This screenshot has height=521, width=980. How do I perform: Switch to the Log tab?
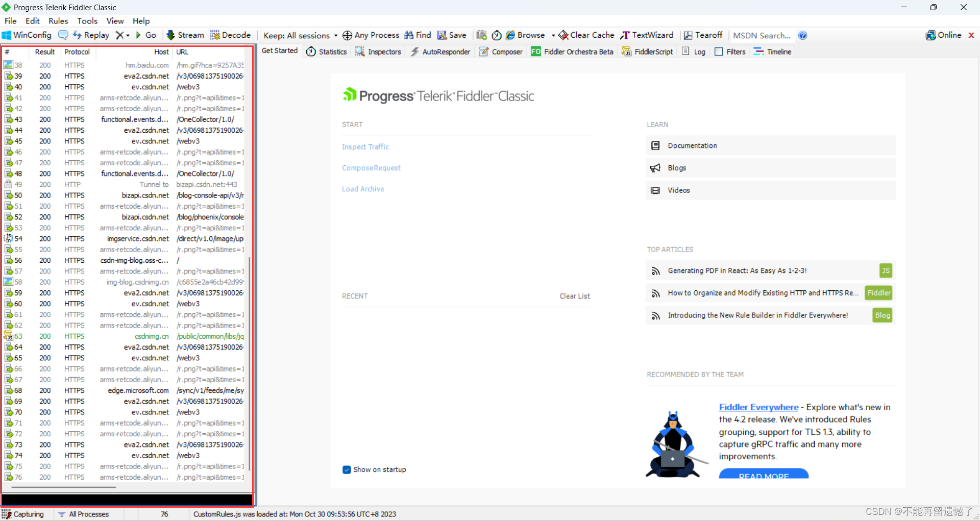tap(694, 52)
